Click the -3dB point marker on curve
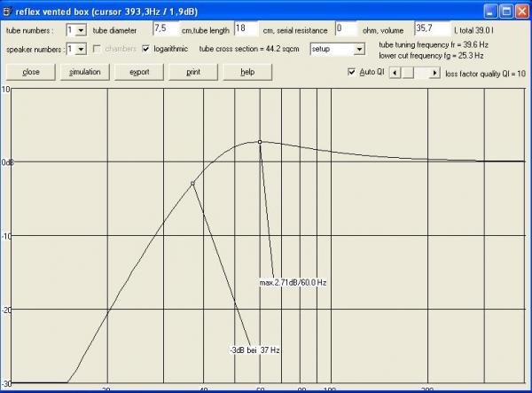This screenshot has width=532, height=393. click(x=192, y=184)
